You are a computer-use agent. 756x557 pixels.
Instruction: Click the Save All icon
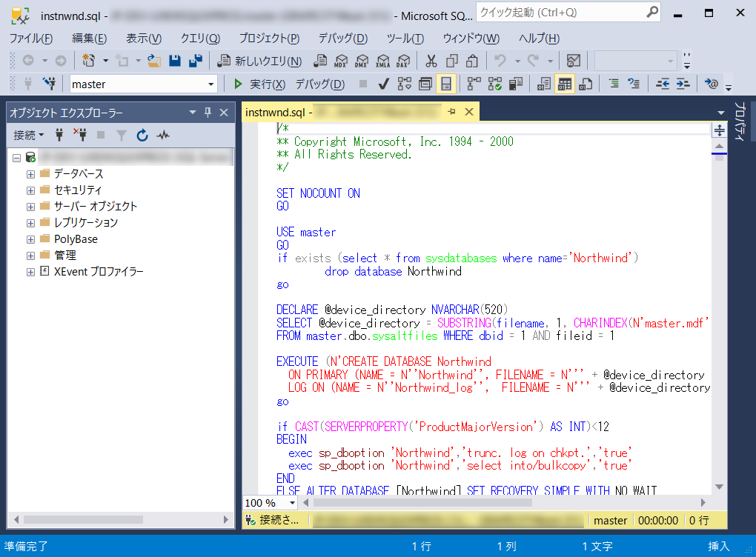196,61
